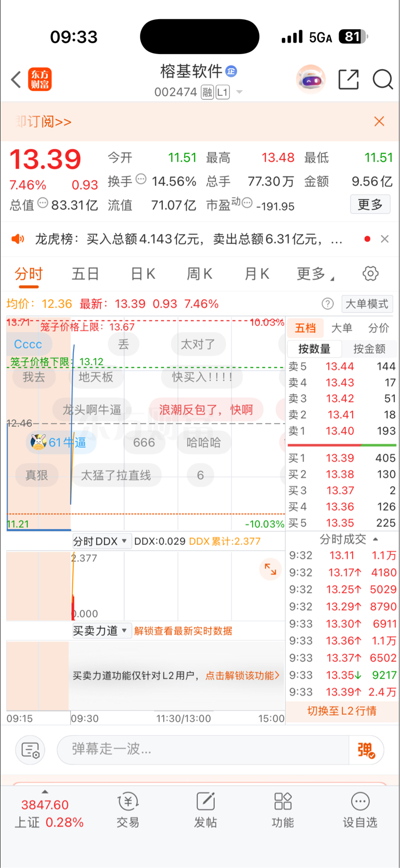The image size is (400, 868).
Task: Toggle the 弹 danmaku switch
Action: (366, 750)
